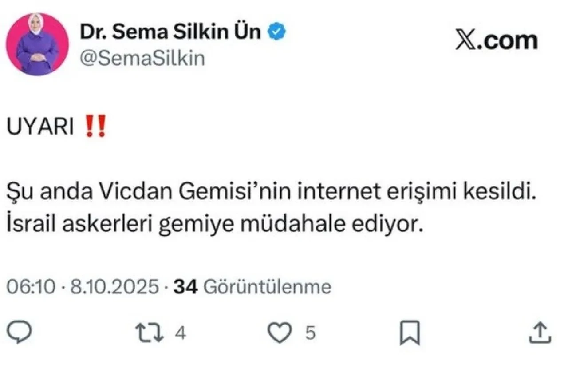This screenshot has width=568, height=392.
Task: Click the heart icon to like the tweet
Action: pos(279,330)
